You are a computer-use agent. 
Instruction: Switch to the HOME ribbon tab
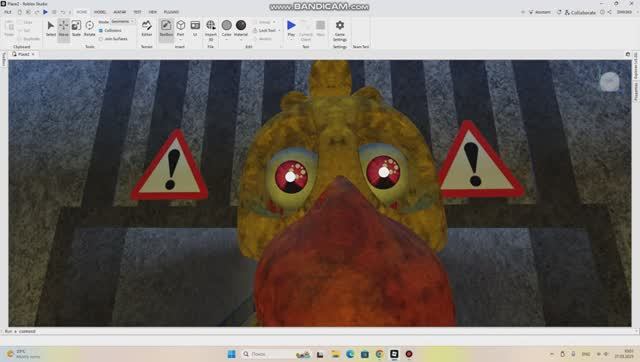(x=82, y=12)
